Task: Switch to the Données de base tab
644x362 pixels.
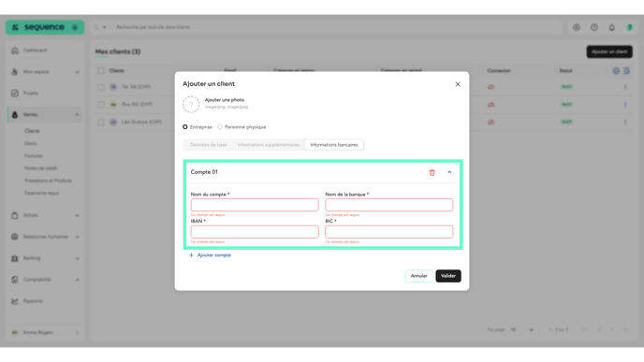Action: 208,145
